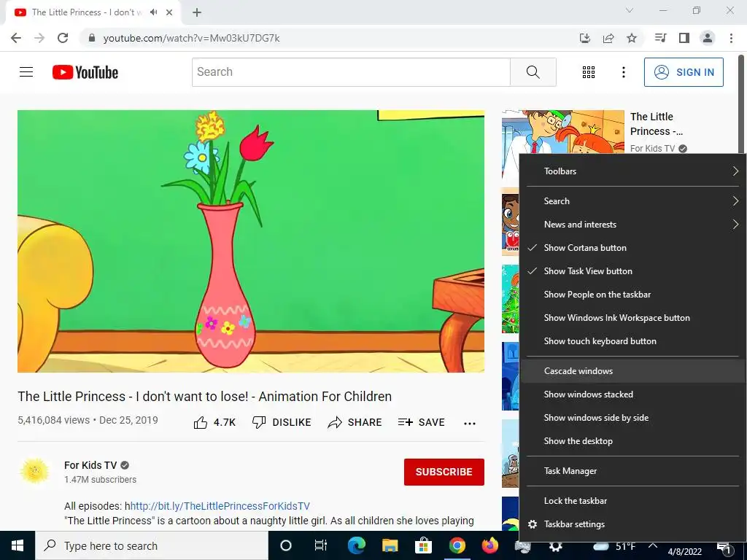The height and width of the screenshot is (560, 747).
Task: Open Chrome tab search dropdown arrow
Action: (x=630, y=10)
